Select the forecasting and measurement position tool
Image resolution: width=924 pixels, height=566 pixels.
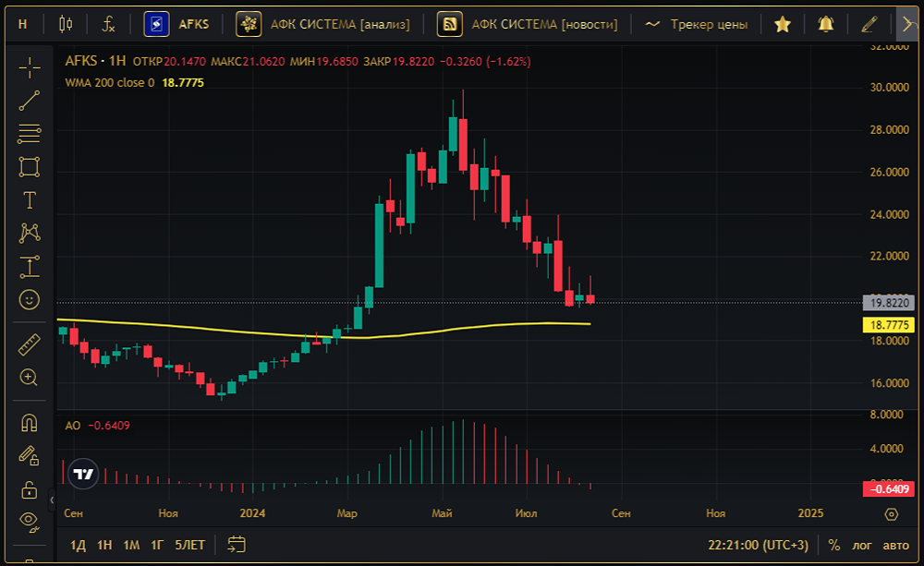(x=29, y=267)
